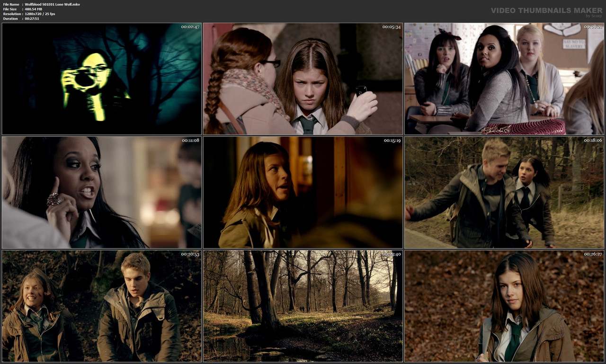The image size is (606, 364).
Task: Open the forest landscape thumbnail
Action: pos(303,306)
